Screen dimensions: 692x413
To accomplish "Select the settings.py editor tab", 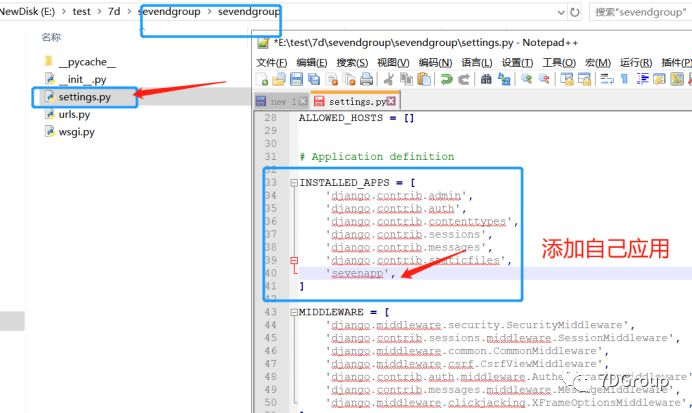I will click(x=355, y=101).
